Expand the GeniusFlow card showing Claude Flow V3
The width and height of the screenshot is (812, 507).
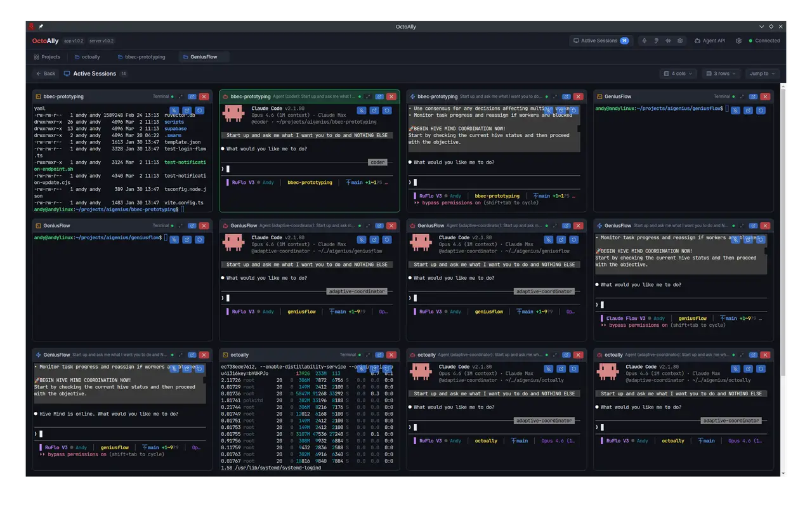click(x=742, y=225)
